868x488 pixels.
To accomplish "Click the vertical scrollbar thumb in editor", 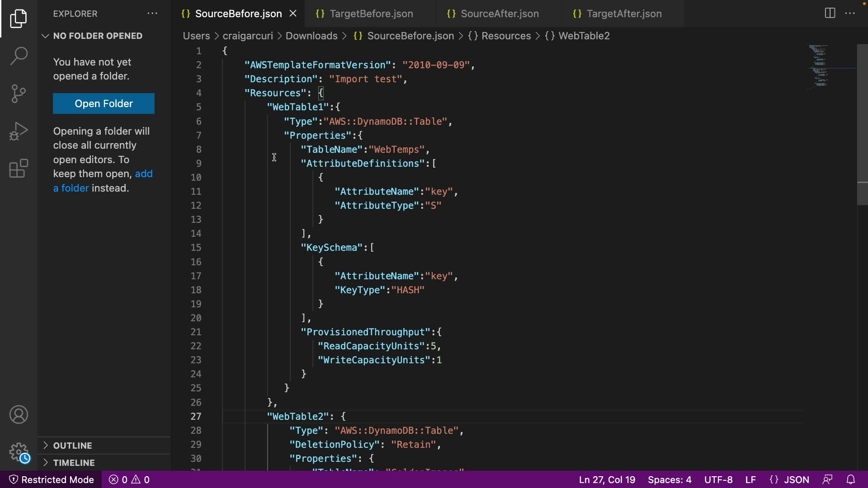I will click(862, 124).
